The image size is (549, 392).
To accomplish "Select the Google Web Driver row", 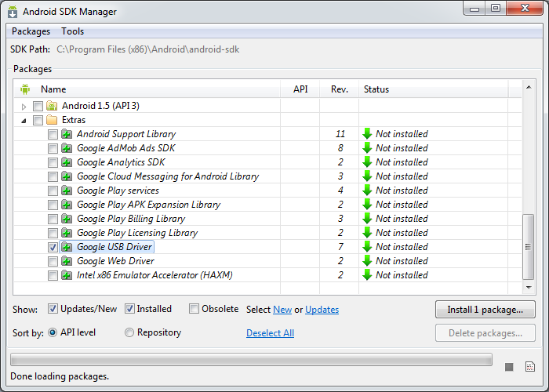I will 115,261.
